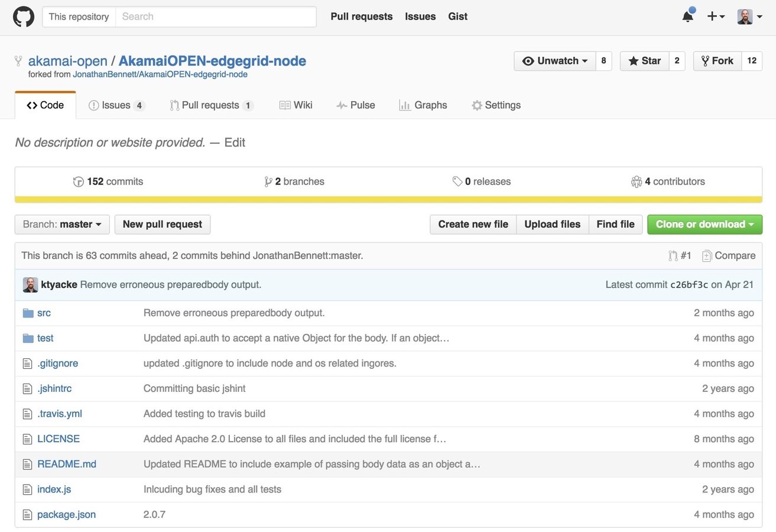
Task: Switch to the repository Pull requests tab
Action: (x=212, y=105)
